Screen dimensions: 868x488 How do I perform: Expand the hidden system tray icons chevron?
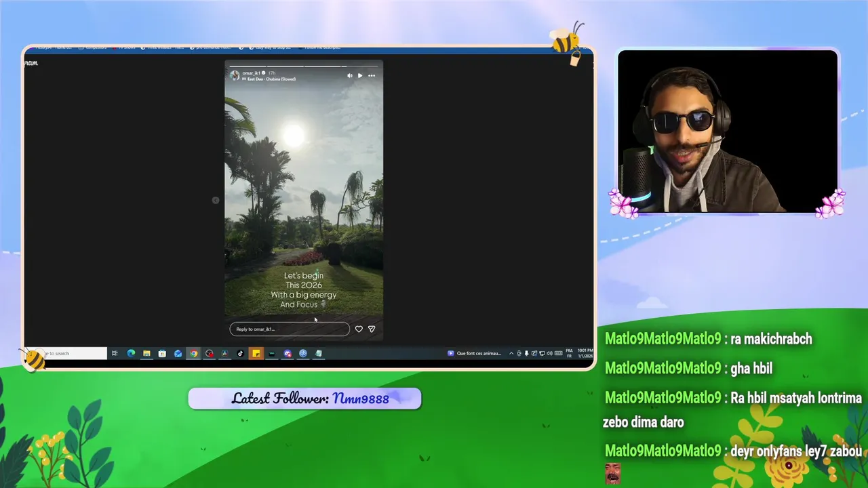click(x=511, y=353)
